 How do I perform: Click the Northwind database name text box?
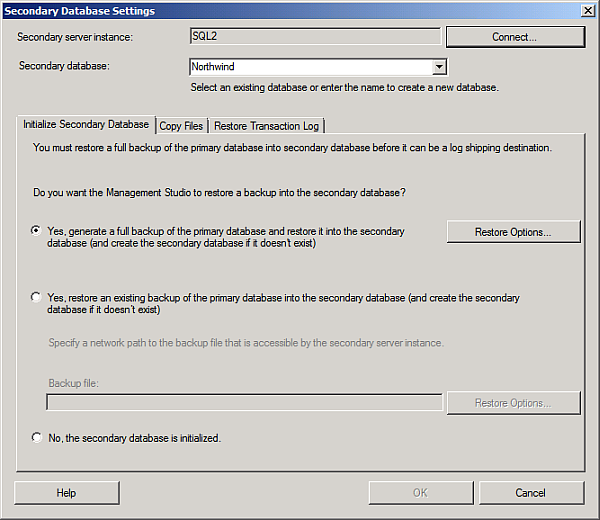click(x=310, y=68)
